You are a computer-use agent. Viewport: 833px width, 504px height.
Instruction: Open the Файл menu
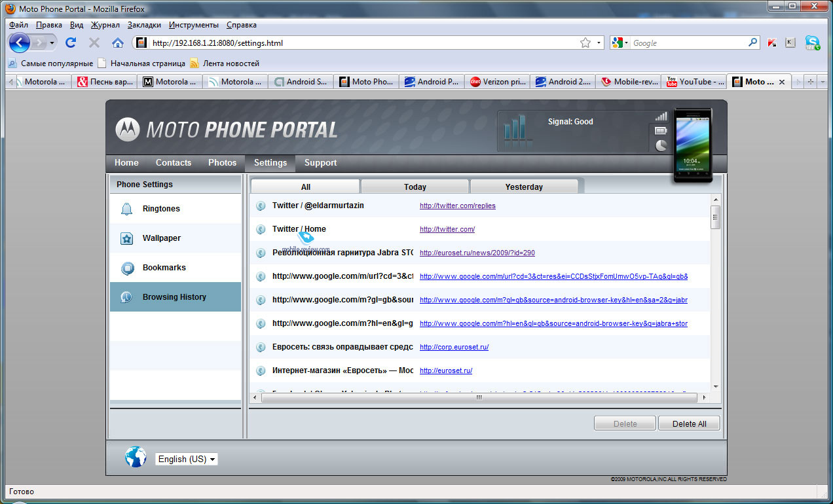pos(18,25)
